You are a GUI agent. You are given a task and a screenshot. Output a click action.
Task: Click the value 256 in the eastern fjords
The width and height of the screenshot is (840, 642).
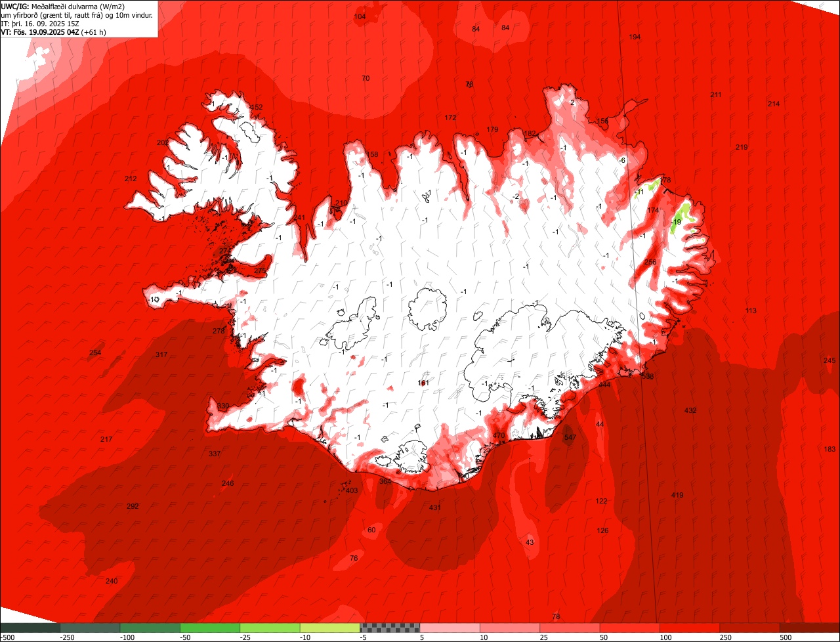650,262
